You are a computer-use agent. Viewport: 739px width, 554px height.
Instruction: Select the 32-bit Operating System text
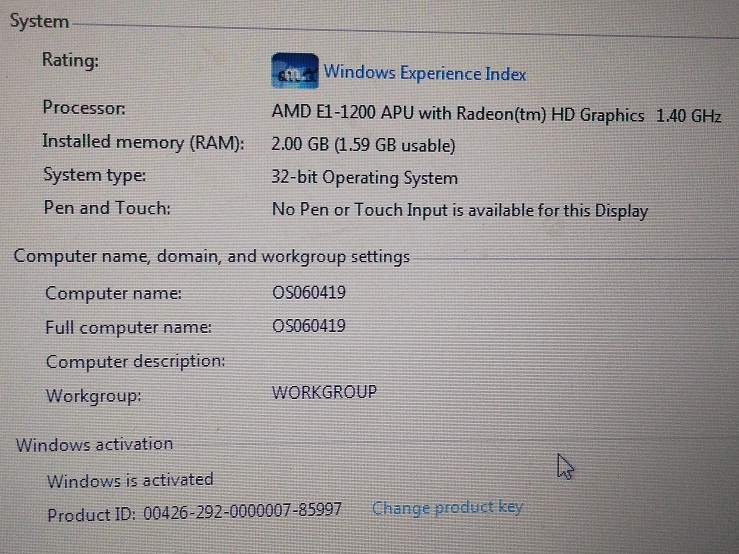click(364, 178)
